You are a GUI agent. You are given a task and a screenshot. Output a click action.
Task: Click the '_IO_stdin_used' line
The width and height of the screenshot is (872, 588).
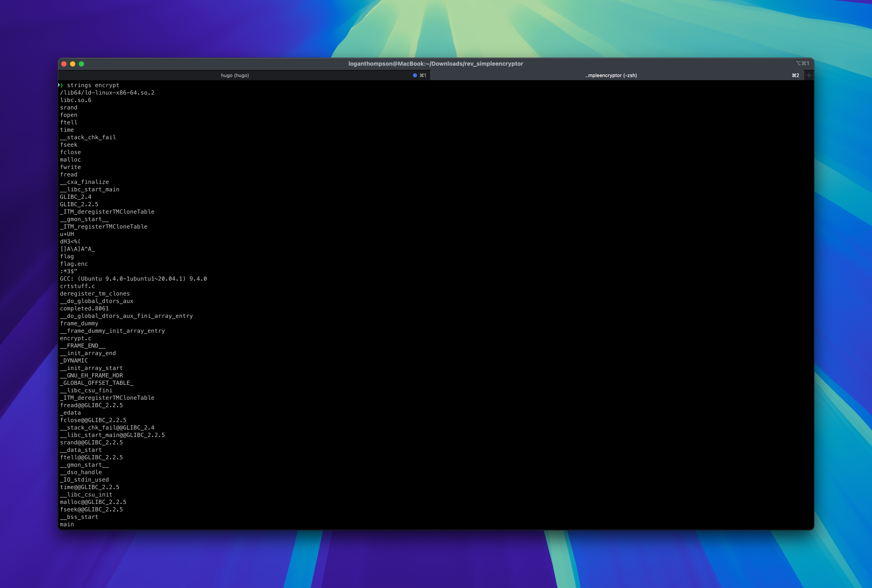(84, 480)
